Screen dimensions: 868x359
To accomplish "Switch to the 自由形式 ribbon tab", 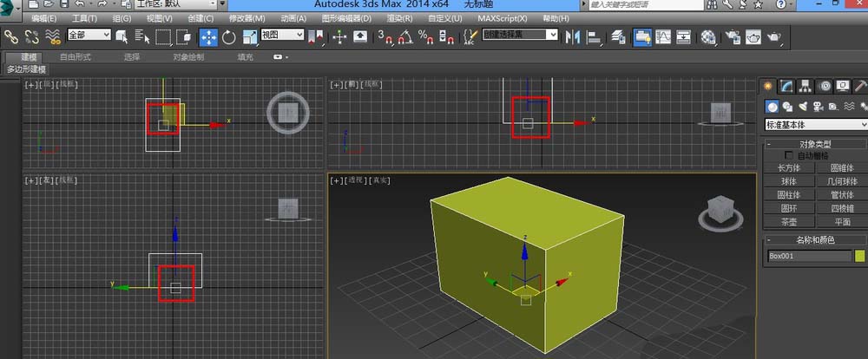I will (x=76, y=57).
